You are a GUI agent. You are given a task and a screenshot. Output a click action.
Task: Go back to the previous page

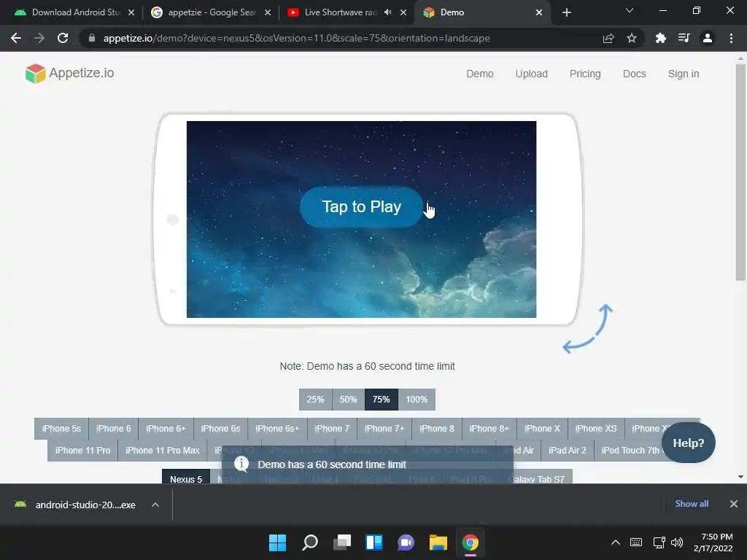pyautogui.click(x=16, y=38)
